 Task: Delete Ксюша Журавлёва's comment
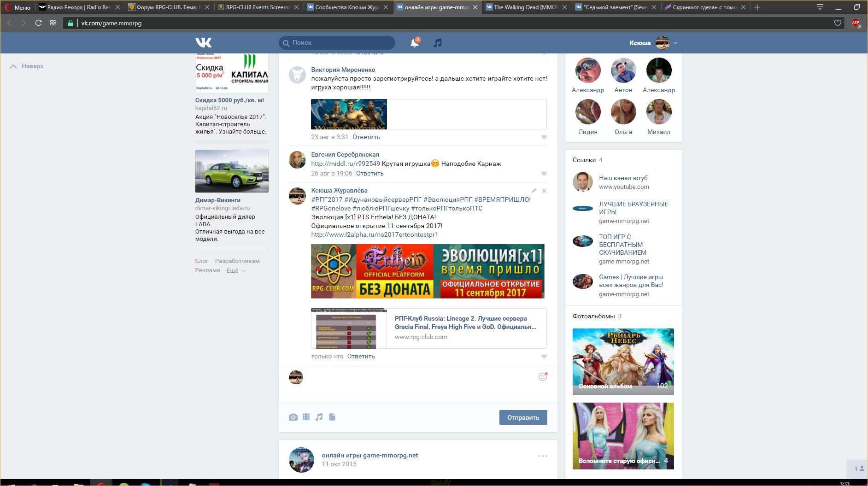coord(544,191)
